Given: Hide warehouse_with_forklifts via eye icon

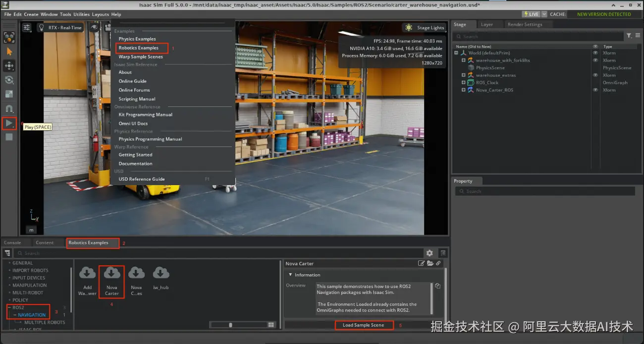Looking at the screenshot, I should 595,60.
